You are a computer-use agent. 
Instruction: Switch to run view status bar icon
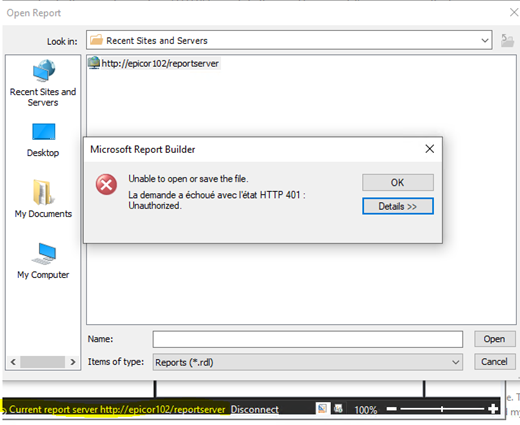338,408
